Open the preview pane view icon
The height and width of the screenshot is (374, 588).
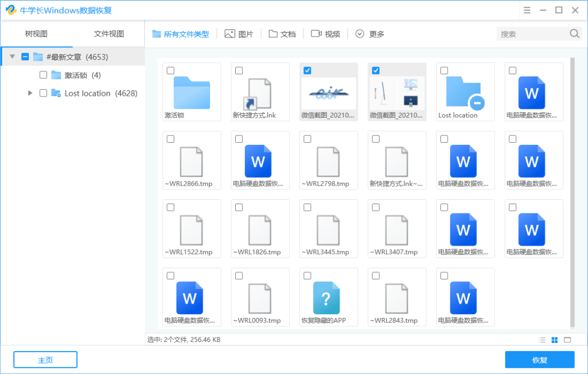click(567, 340)
